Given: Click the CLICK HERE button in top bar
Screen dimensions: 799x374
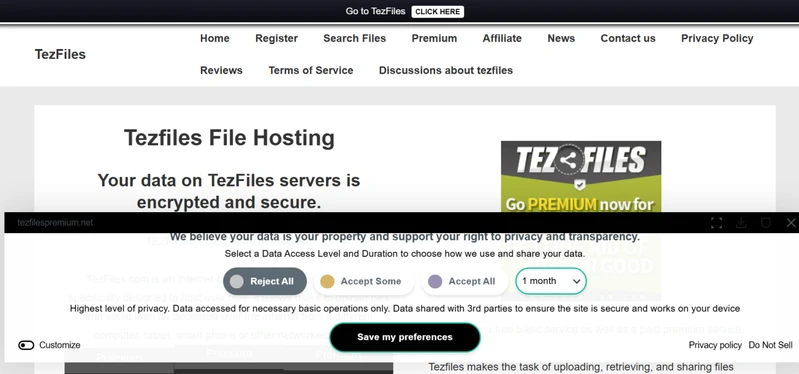Looking at the screenshot, I should pos(437,12).
